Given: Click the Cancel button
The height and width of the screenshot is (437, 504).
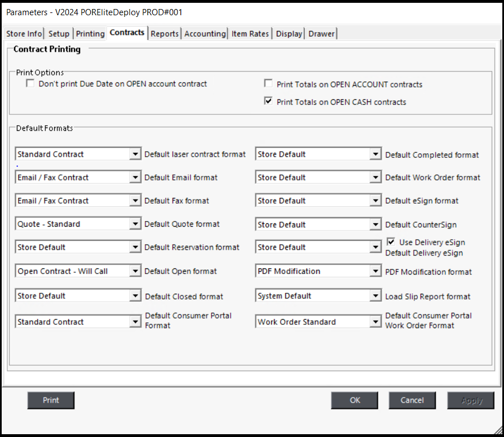Looking at the screenshot, I should pos(412,400).
